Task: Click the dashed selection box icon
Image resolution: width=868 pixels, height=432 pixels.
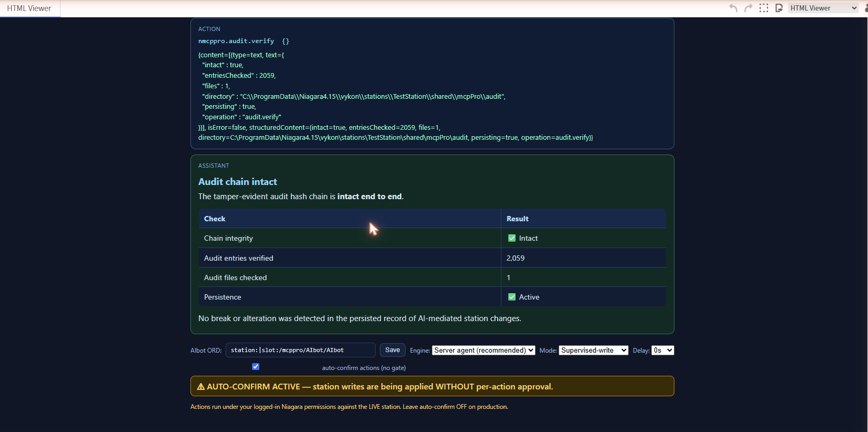Action: tap(764, 8)
